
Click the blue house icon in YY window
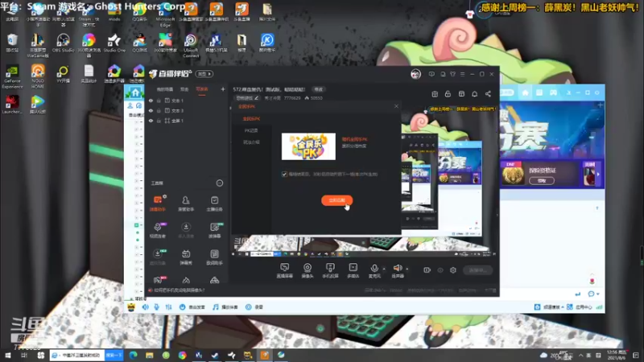point(135,93)
